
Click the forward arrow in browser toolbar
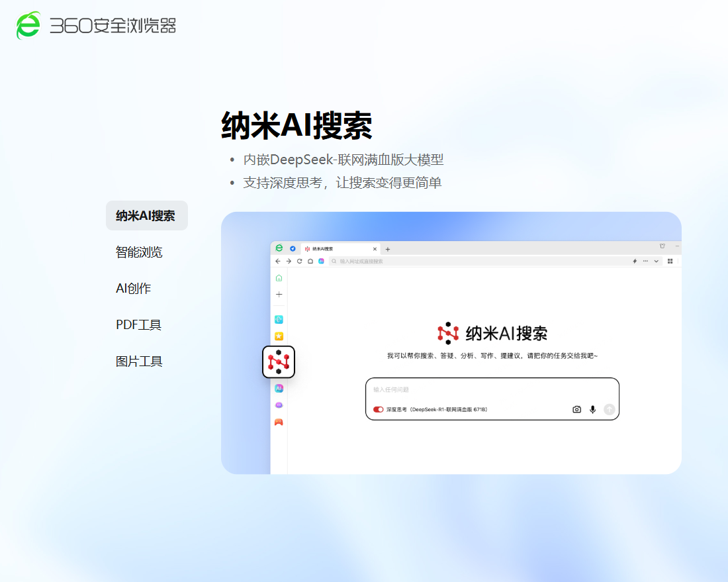(x=289, y=261)
